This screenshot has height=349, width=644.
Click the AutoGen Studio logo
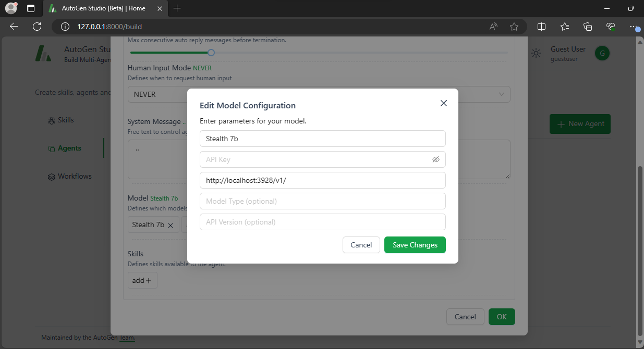pyautogui.click(x=43, y=53)
